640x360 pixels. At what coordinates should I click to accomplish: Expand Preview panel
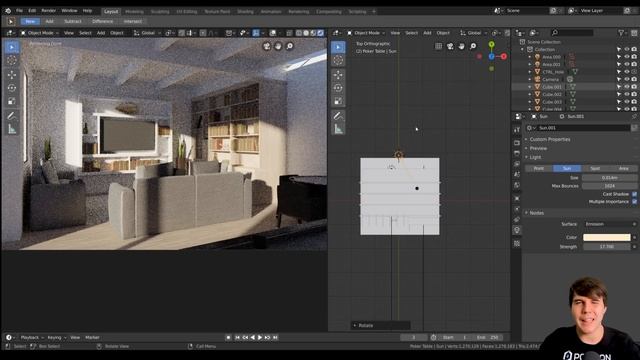coord(538,148)
